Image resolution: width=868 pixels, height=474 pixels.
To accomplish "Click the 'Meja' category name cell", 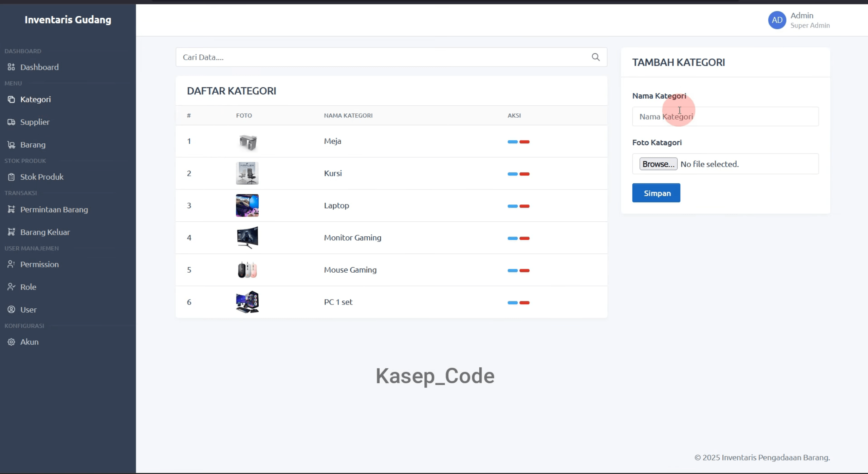I will pos(333,141).
